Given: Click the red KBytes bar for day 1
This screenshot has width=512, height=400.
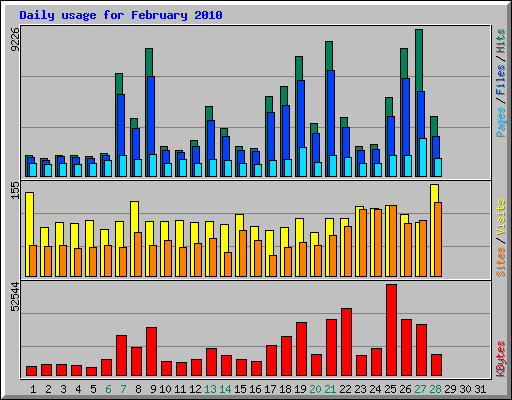Looking at the screenshot, I should tap(31, 371).
